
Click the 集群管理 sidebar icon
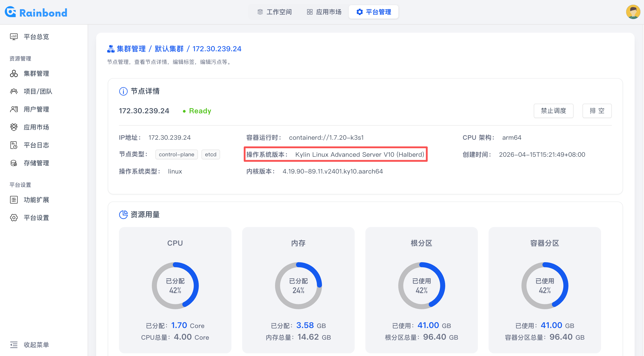(x=14, y=74)
